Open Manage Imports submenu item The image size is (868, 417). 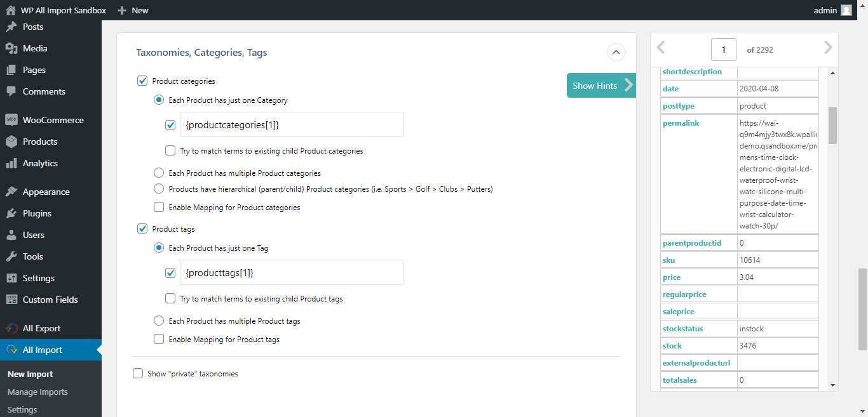coord(37,392)
